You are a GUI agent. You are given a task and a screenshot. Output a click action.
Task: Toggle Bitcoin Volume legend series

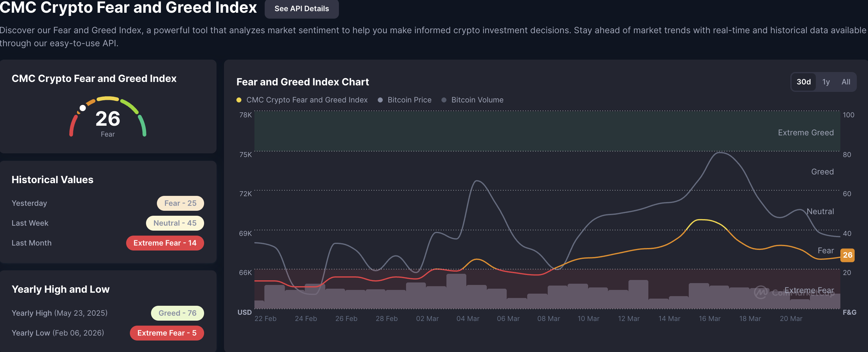point(477,100)
